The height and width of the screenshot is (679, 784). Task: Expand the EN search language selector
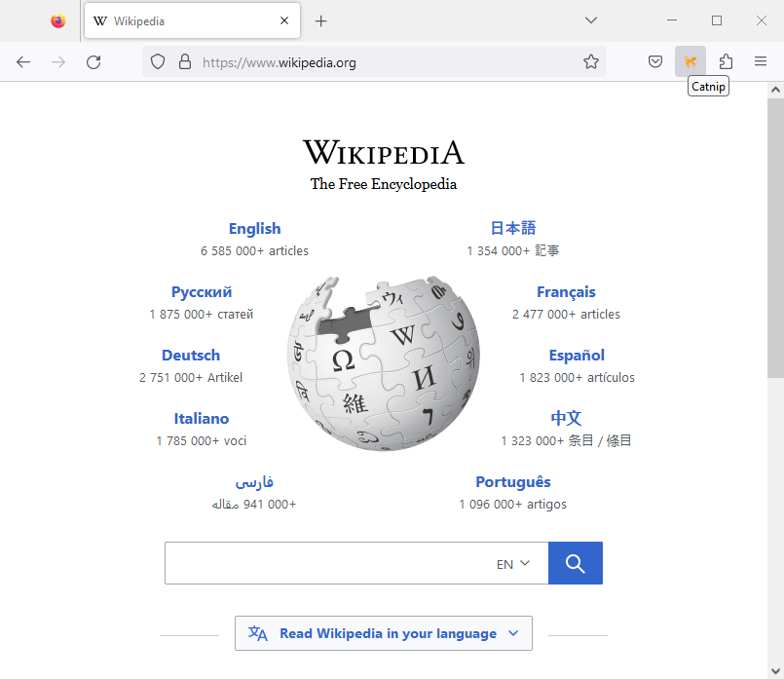[x=513, y=564]
